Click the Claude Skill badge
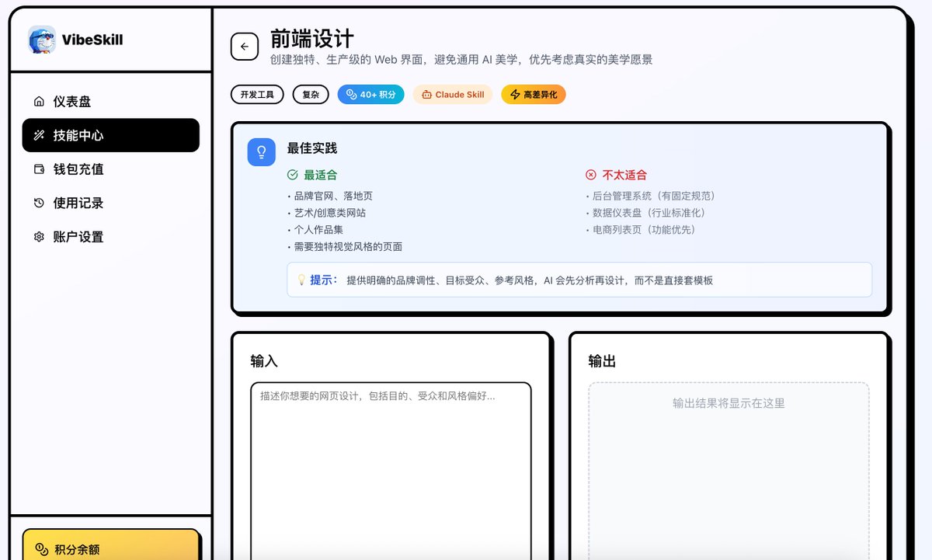 pos(453,95)
